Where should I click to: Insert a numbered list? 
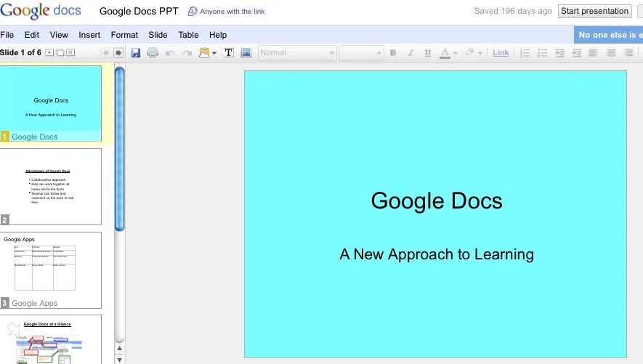[525, 52]
